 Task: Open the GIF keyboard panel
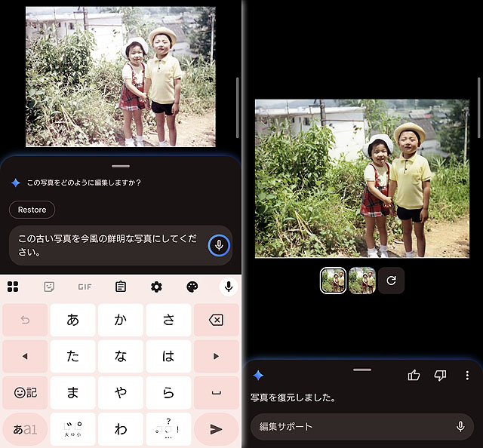(x=85, y=287)
